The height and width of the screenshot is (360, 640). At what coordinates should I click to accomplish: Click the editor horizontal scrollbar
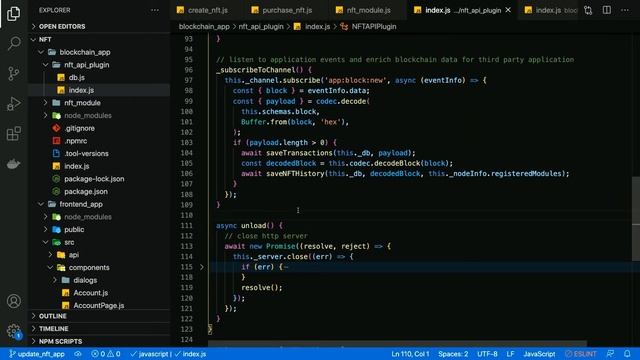[x=398, y=344]
